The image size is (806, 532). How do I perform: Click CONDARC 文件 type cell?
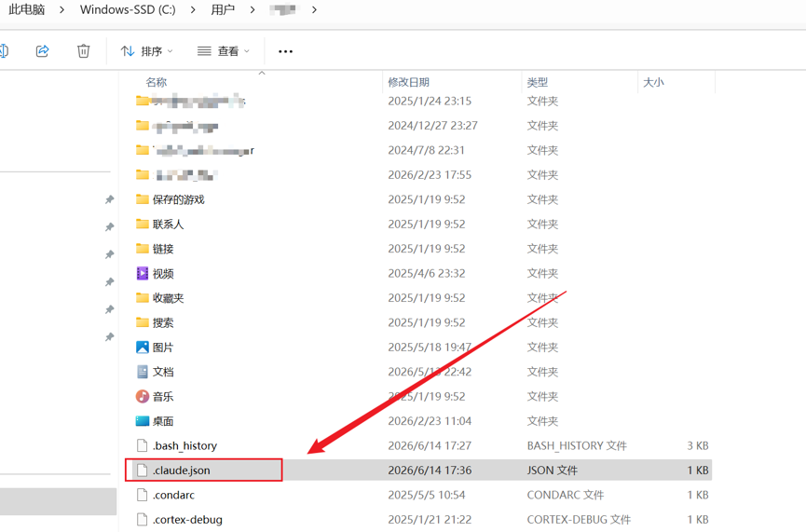566,495
